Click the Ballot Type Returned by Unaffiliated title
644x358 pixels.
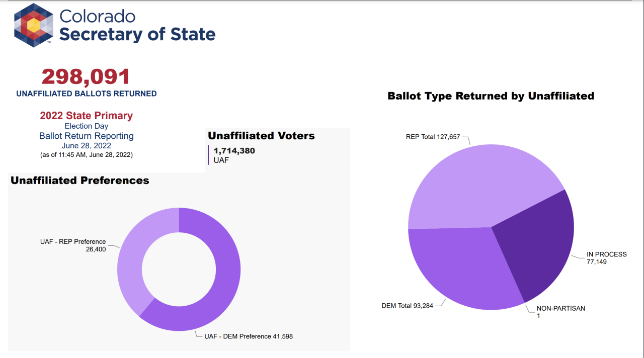point(491,96)
